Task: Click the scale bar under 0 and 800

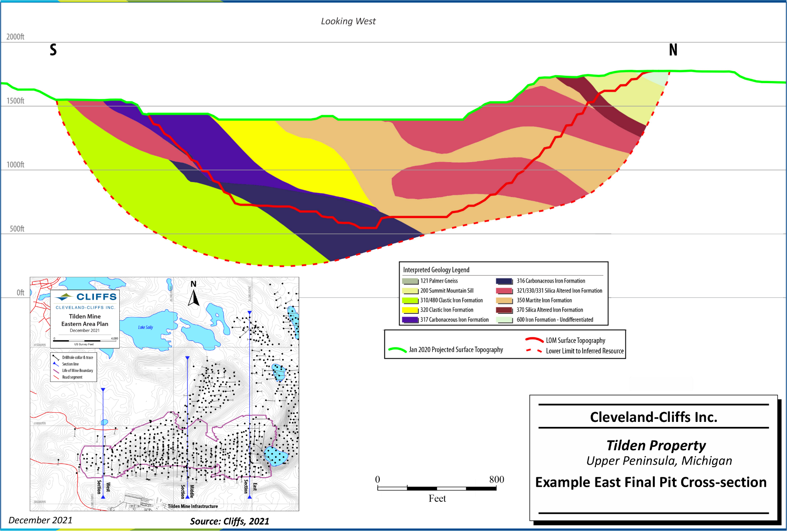Action: (437, 488)
